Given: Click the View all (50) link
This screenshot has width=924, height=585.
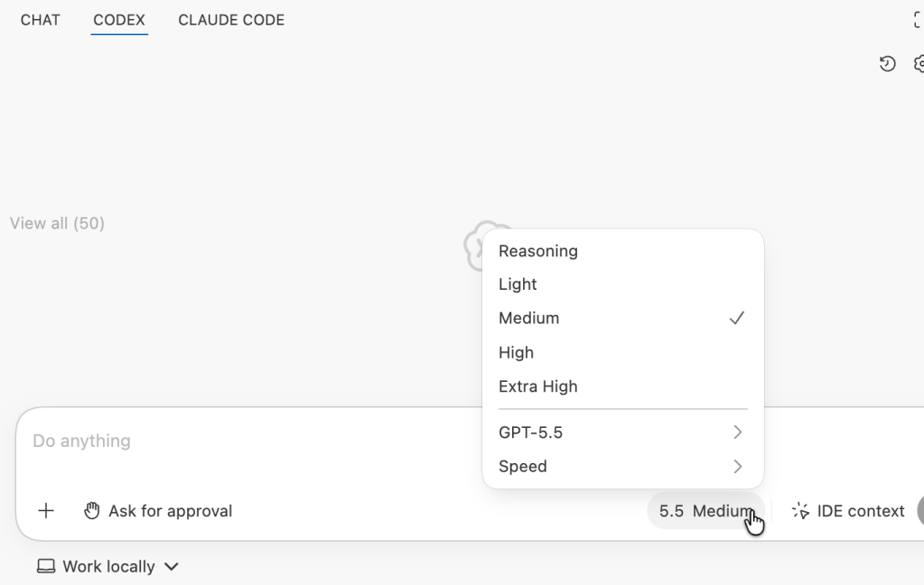Looking at the screenshot, I should 57,223.
